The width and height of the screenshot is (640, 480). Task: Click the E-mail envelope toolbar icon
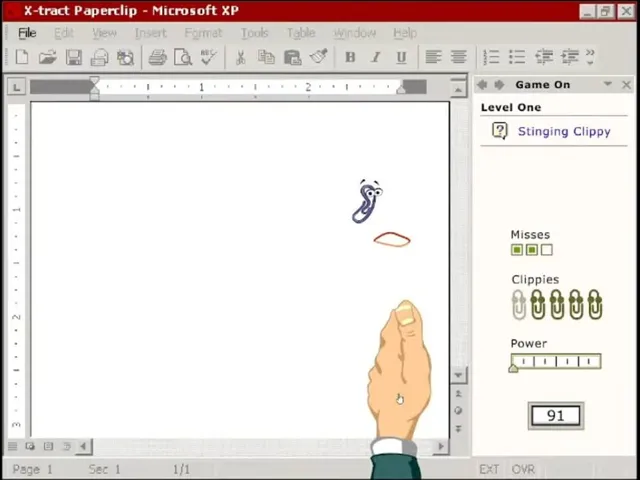pyautogui.click(x=100, y=57)
